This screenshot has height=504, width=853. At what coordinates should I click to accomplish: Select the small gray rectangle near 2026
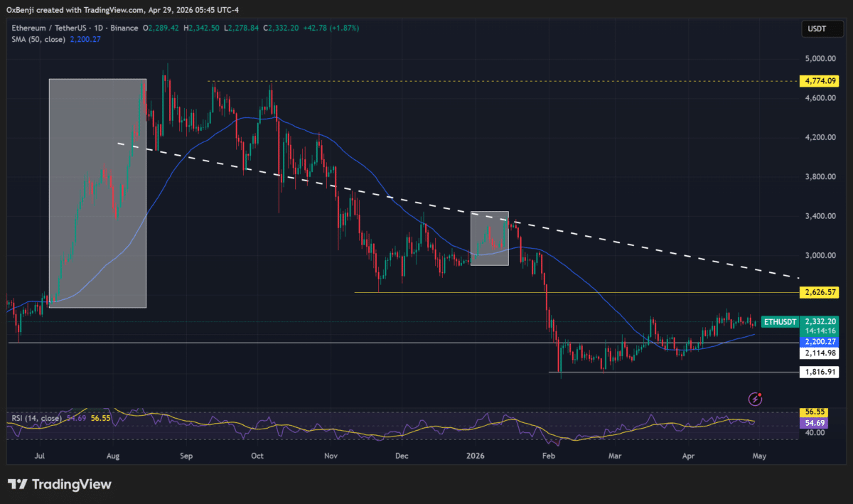pos(490,238)
